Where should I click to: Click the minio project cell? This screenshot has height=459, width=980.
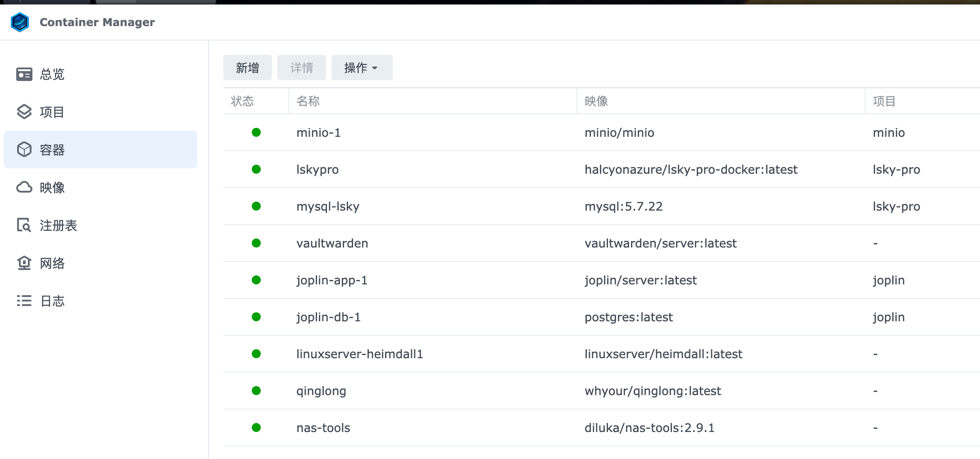pyautogui.click(x=889, y=133)
